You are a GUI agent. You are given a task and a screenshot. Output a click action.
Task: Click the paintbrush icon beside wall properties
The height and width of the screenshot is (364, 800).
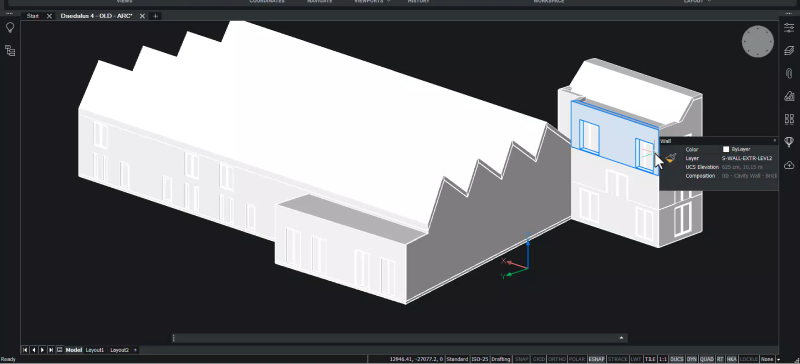pos(671,158)
